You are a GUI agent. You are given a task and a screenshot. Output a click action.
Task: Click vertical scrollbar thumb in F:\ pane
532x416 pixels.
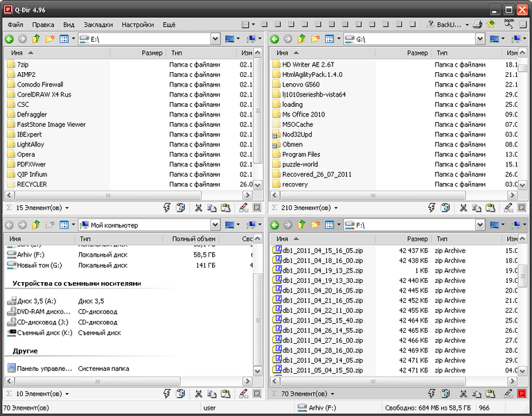[522, 277]
